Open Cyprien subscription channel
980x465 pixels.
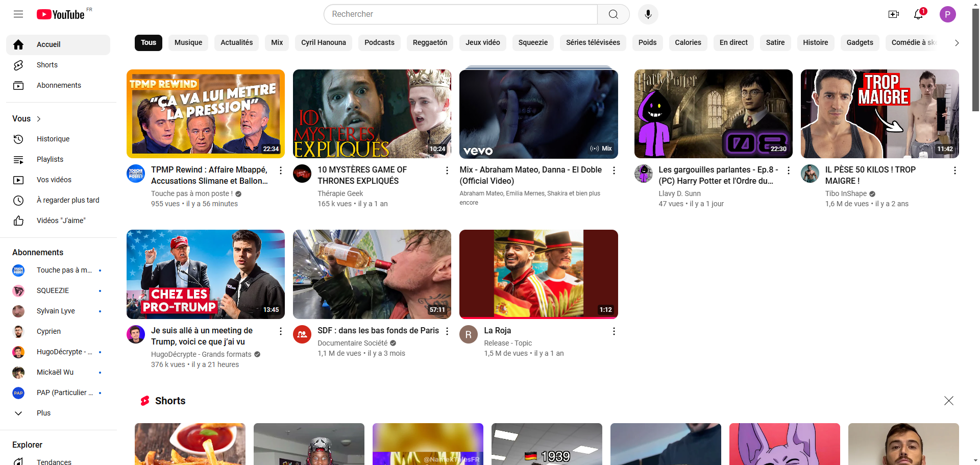58,331
